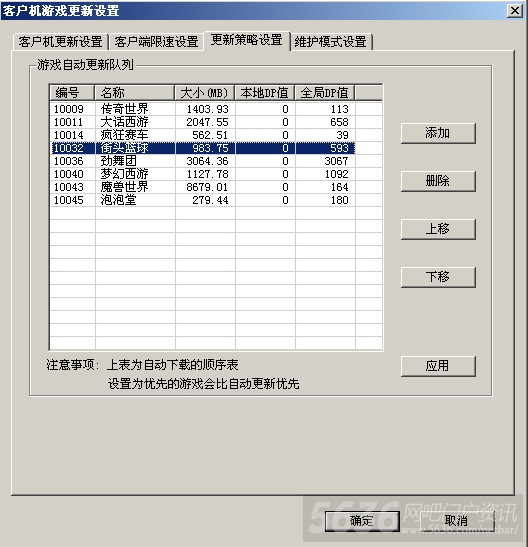Switch to 客户机更新设置 tab
Screen dimensions: 528x547
click(60, 42)
